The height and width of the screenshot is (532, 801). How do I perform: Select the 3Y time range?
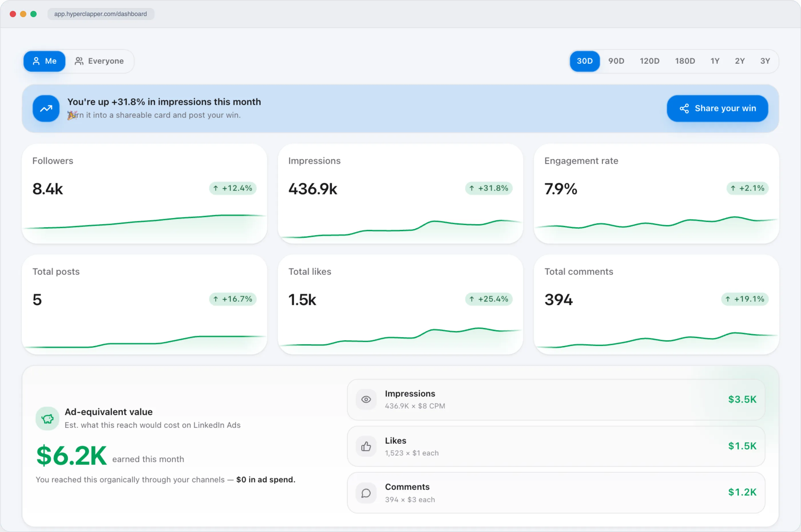pos(765,61)
